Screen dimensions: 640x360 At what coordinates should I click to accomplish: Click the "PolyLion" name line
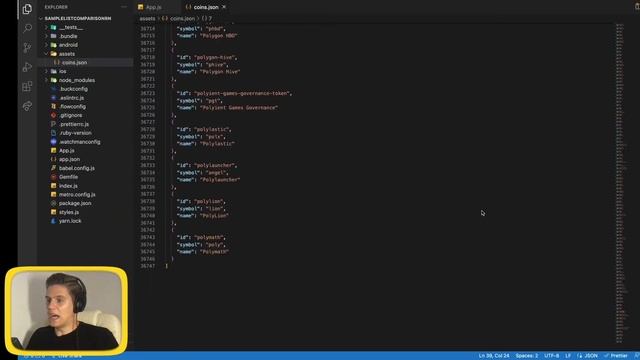tap(203, 216)
